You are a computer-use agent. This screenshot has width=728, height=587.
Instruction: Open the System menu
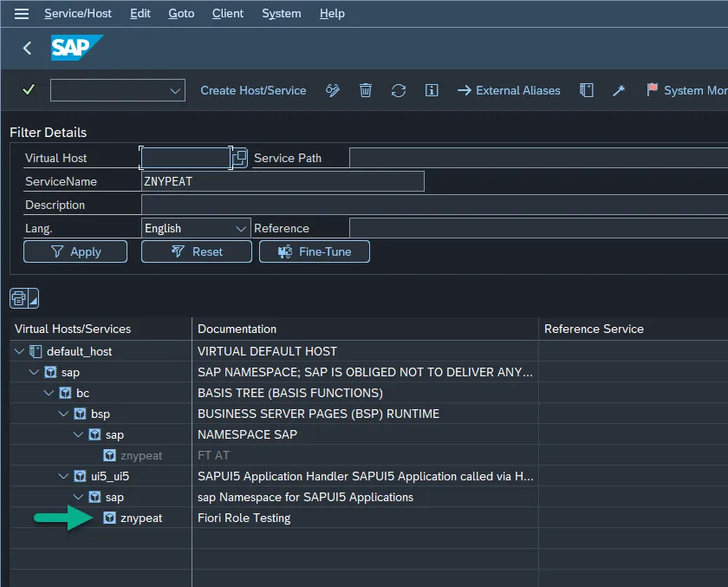(282, 14)
